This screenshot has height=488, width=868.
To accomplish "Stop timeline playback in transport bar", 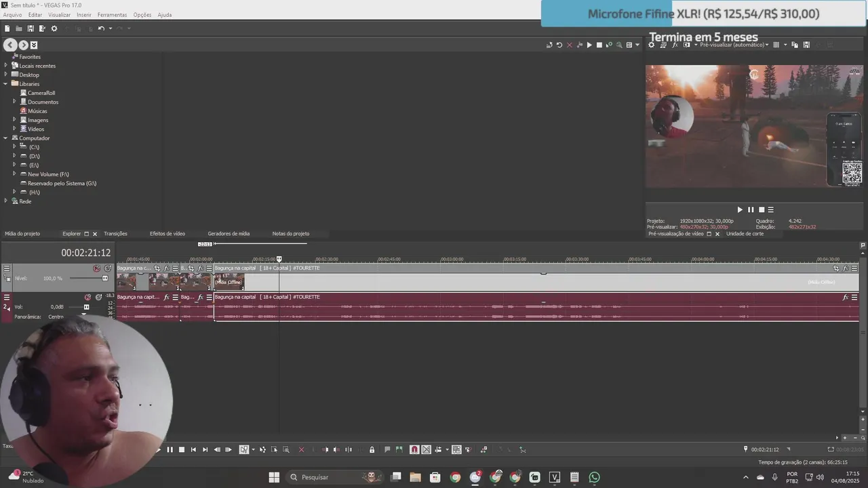I will tap(181, 449).
